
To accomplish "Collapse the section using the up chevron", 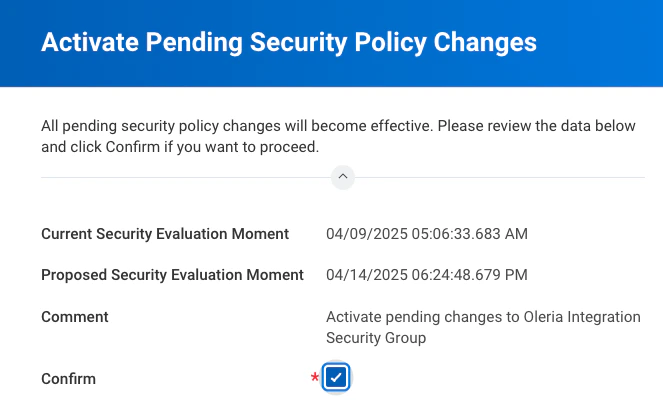I will point(343,177).
